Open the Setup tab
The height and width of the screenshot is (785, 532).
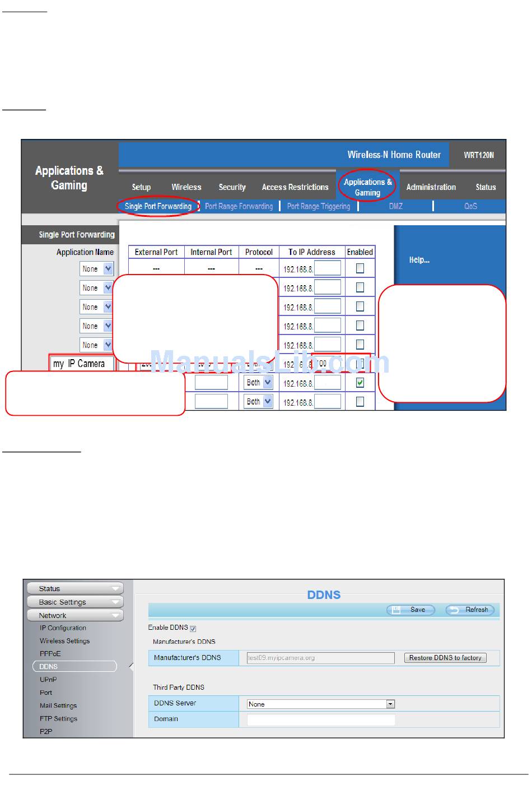pyautogui.click(x=141, y=187)
